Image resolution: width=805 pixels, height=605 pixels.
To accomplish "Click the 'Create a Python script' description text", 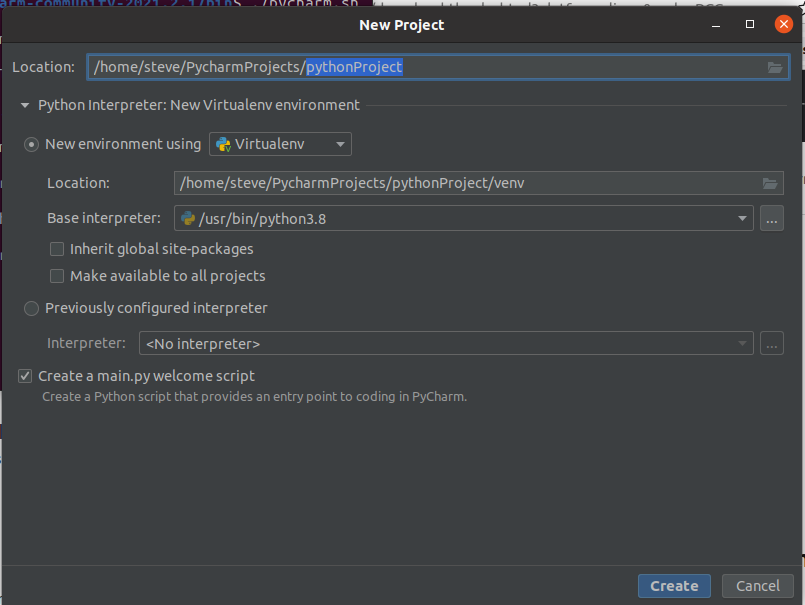I will click(254, 396).
